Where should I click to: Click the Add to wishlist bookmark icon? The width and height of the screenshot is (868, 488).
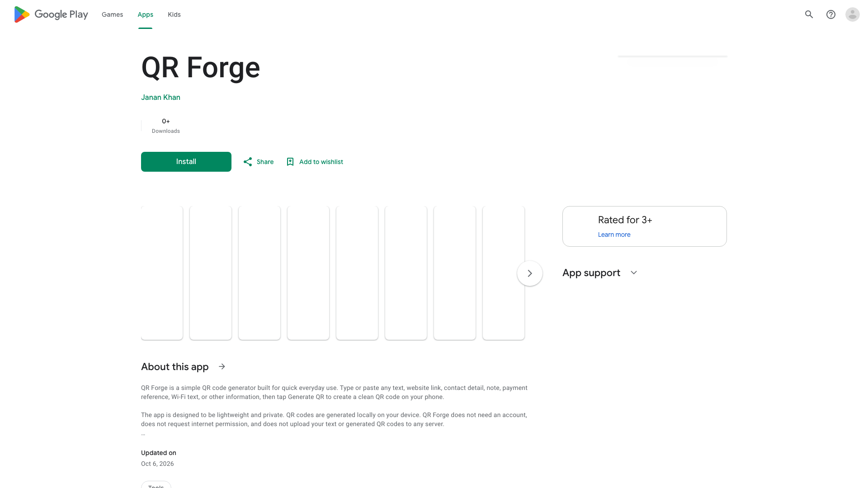pyautogui.click(x=290, y=162)
